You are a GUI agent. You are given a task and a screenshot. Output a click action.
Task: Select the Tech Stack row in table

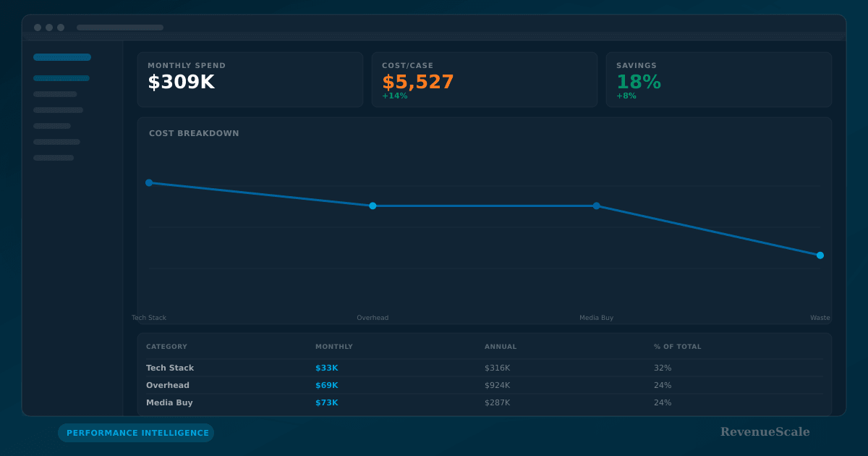point(170,368)
